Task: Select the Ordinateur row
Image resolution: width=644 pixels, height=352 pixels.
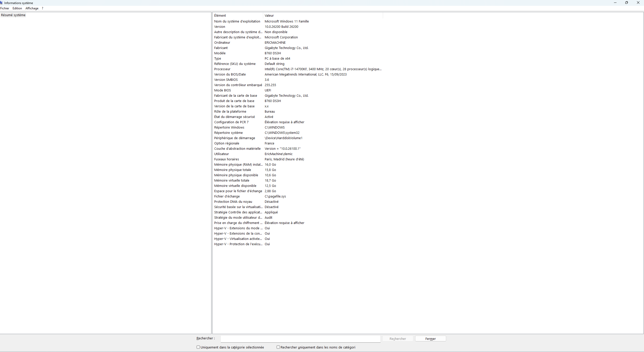Action: [298, 43]
